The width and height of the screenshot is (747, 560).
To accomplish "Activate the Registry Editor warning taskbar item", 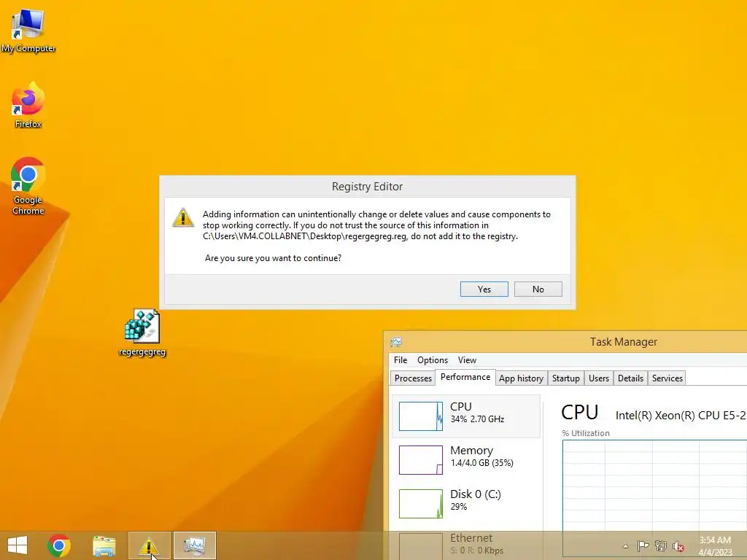I will pyautogui.click(x=149, y=545).
